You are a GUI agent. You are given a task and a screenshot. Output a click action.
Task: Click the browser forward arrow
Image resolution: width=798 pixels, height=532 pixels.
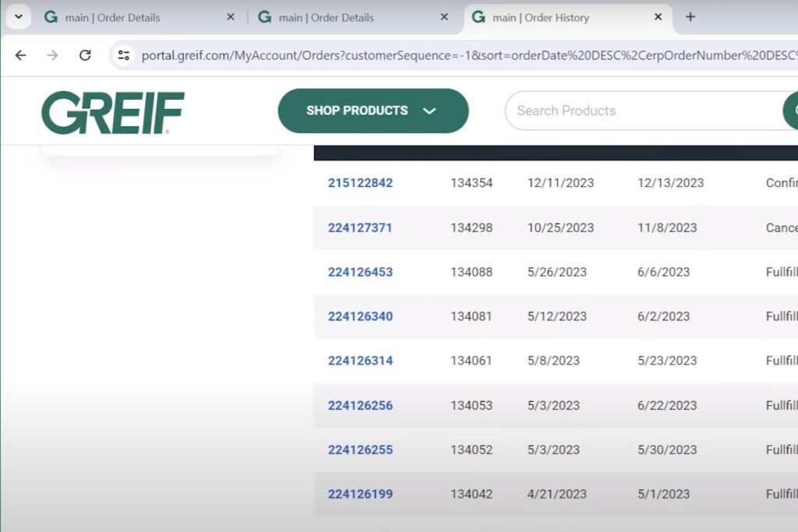52,55
